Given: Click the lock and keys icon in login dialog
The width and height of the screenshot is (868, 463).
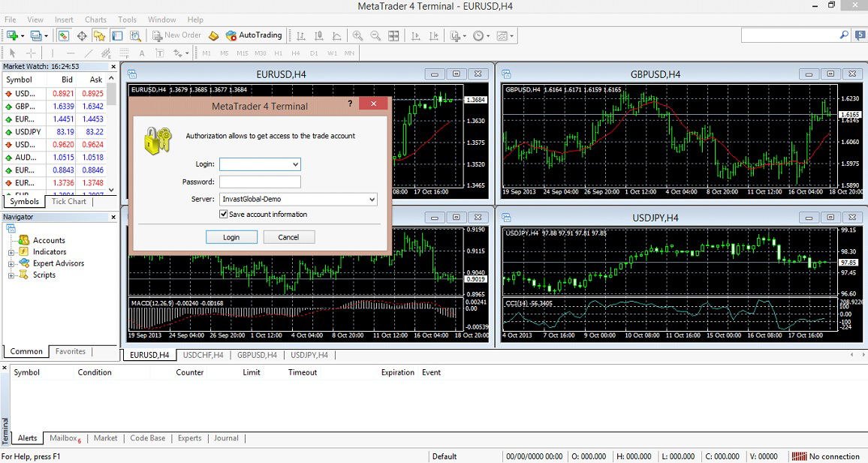Looking at the screenshot, I should pyautogui.click(x=158, y=140).
